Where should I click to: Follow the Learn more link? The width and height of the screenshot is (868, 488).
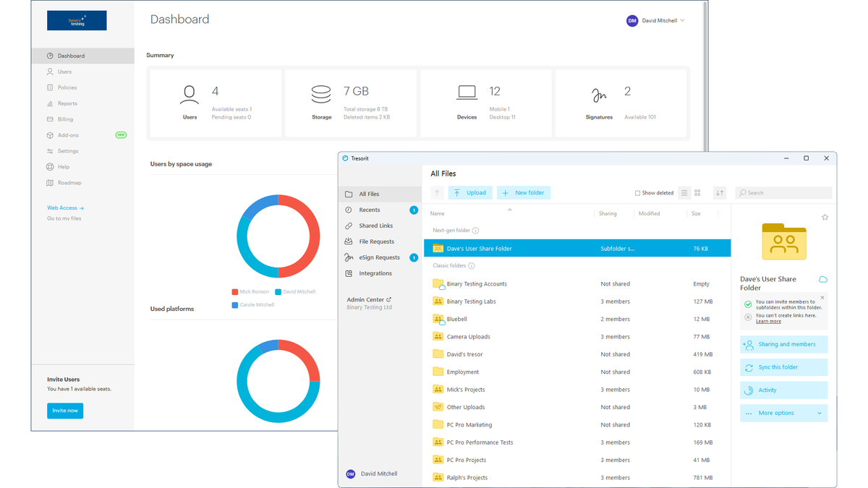click(x=768, y=322)
